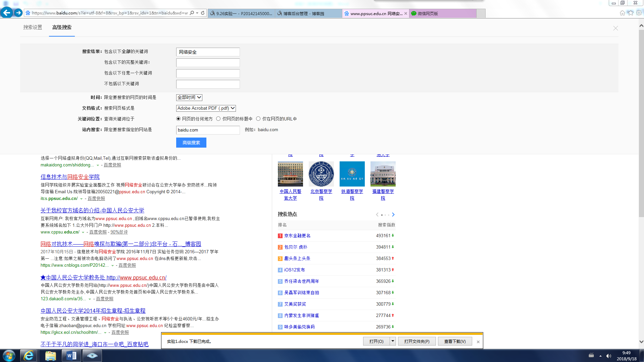644x362 pixels.
Task: Expand the arrow next to 123.dakao8.com URL
Action: (90, 299)
